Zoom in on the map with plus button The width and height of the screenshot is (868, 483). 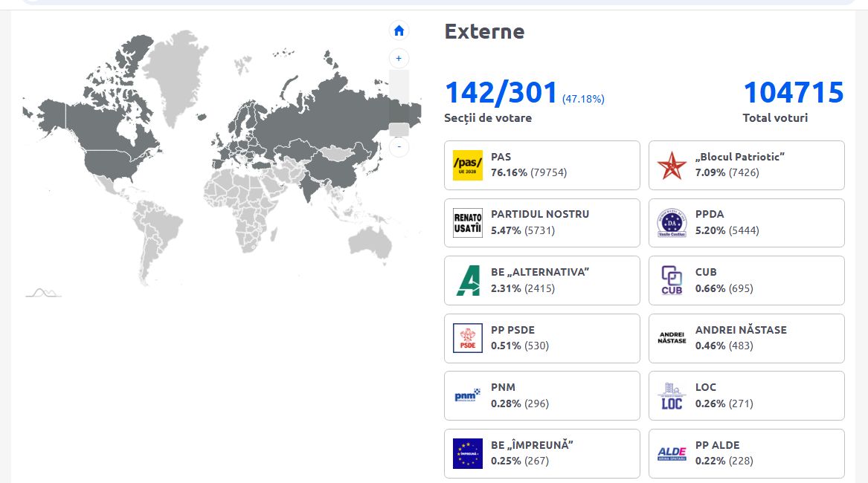coord(399,58)
